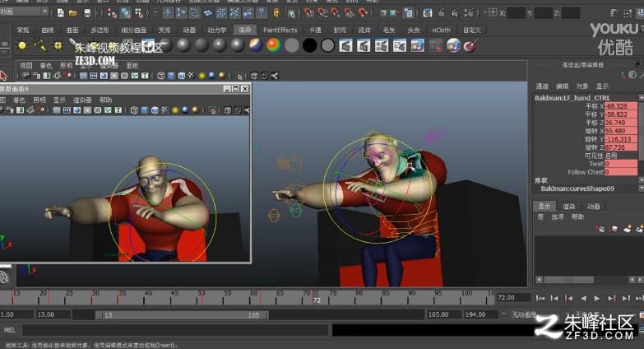Click the play backward button
This screenshot has height=349, width=644.
coord(583,298)
